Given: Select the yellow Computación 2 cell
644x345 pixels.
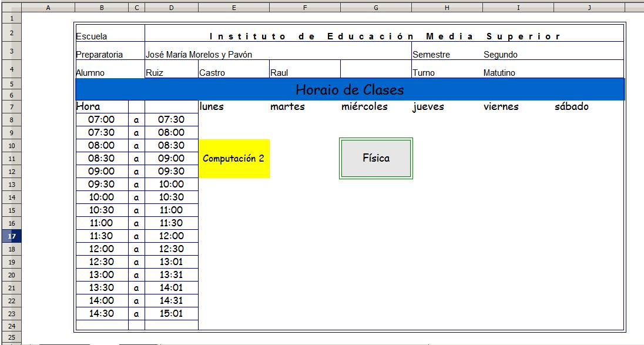Looking at the screenshot, I should [234, 158].
